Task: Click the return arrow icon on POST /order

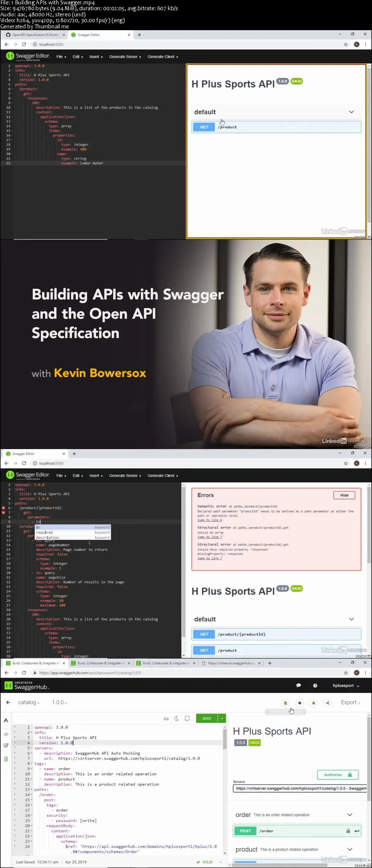Action: [x=357, y=831]
